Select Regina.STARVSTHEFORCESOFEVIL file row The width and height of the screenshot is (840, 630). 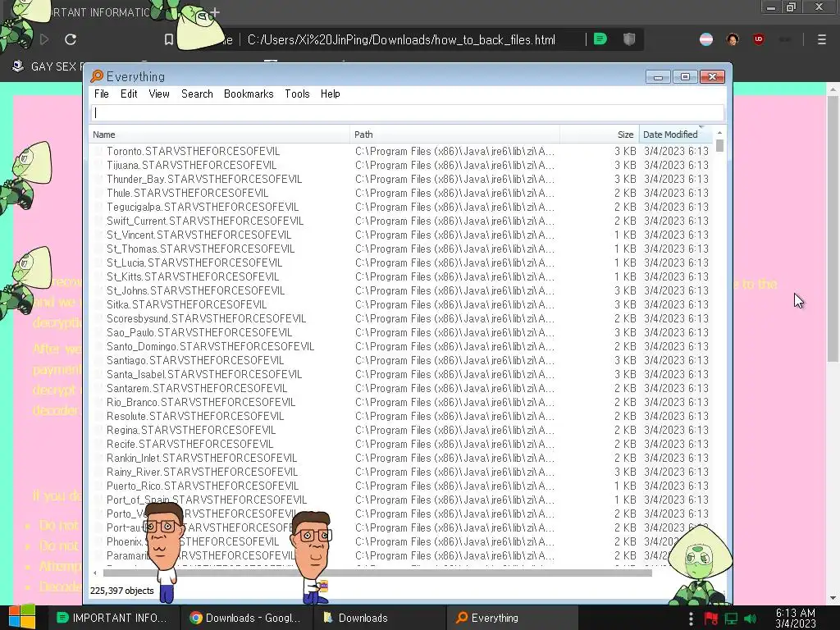click(402, 430)
